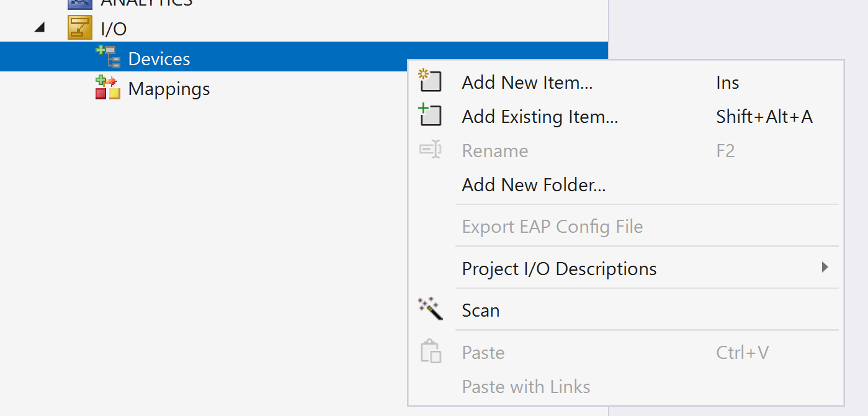Click the Devices node icon
Viewport: 868px width, 416px height.
pyautogui.click(x=108, y=57)
